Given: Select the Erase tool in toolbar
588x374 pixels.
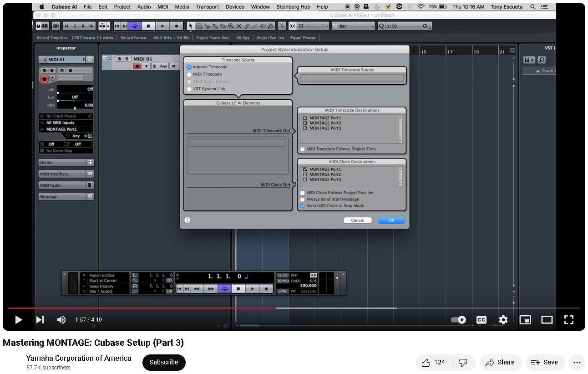Looking at the screenshot, I should (223, 26).
